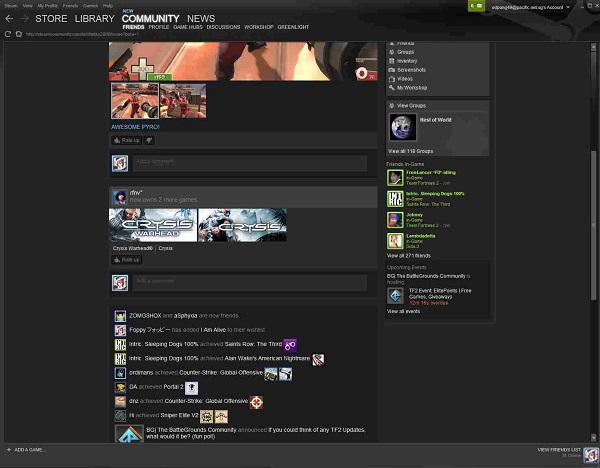Rate up the AWESOME PYRO screenshot

127,140
